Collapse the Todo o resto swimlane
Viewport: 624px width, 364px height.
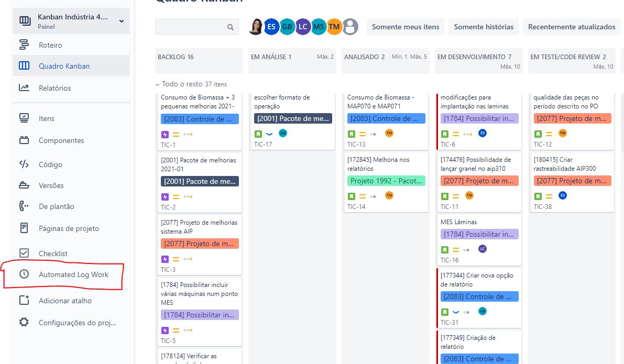click(x=158, y=84)
